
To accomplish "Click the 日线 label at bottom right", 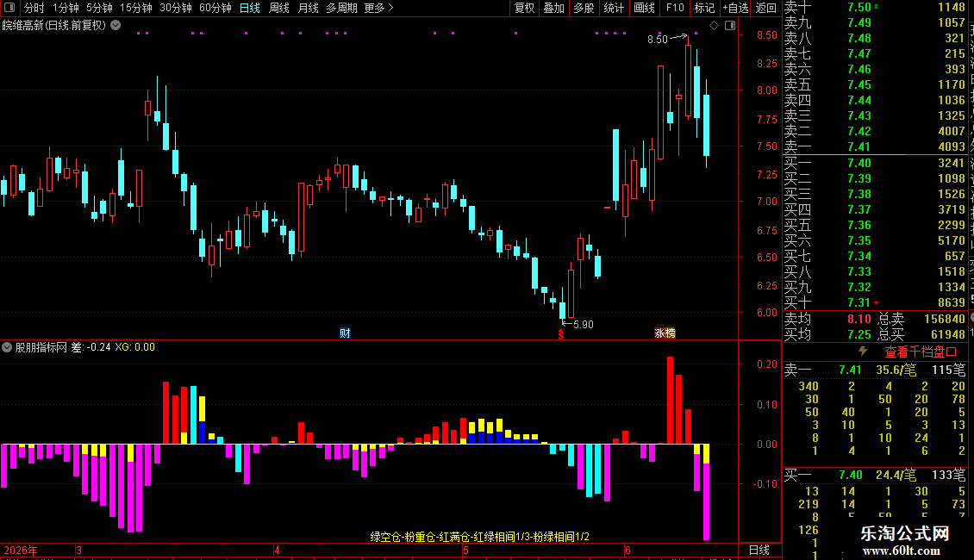I will tap(759, 550).
